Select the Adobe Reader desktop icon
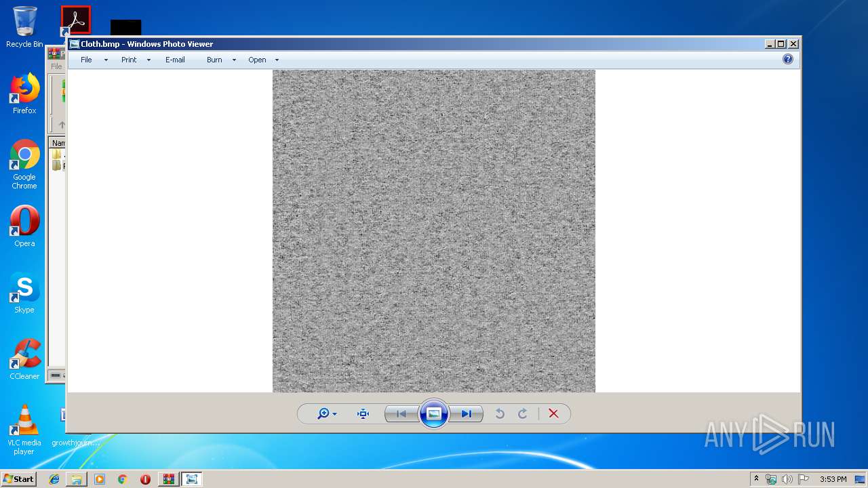The image size is (868, 488). point(75,20)
